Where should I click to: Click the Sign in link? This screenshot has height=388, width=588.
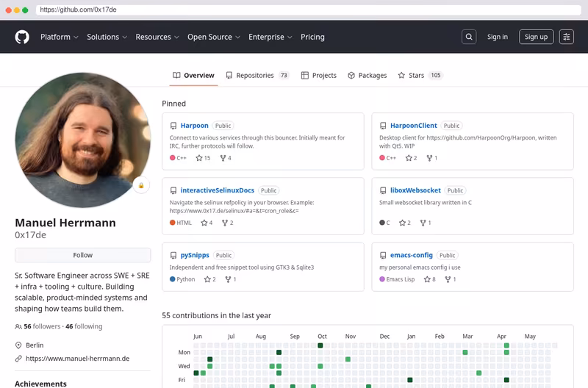[498, 37]
